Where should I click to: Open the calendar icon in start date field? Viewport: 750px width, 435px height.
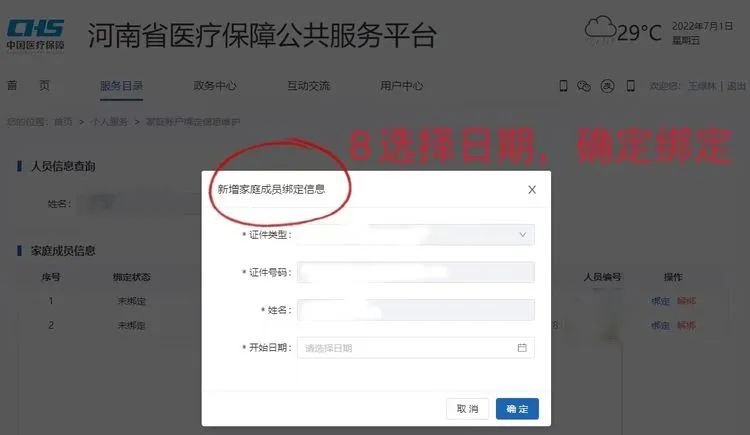coord(522,348)
